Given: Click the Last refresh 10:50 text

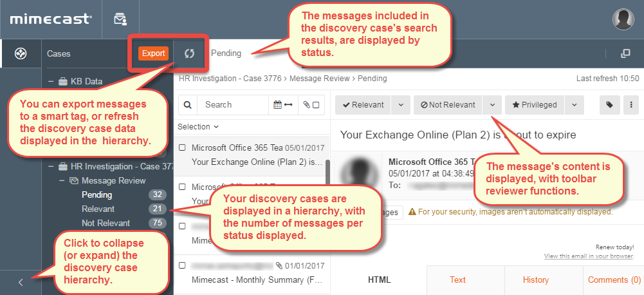Looking at the screenshot, I should (x=608, y=78).
